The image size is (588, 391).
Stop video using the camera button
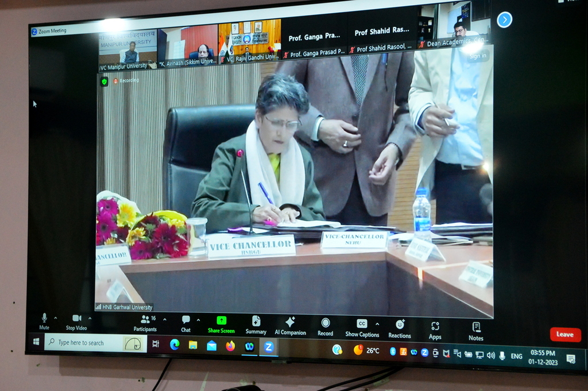pos(76,323)
